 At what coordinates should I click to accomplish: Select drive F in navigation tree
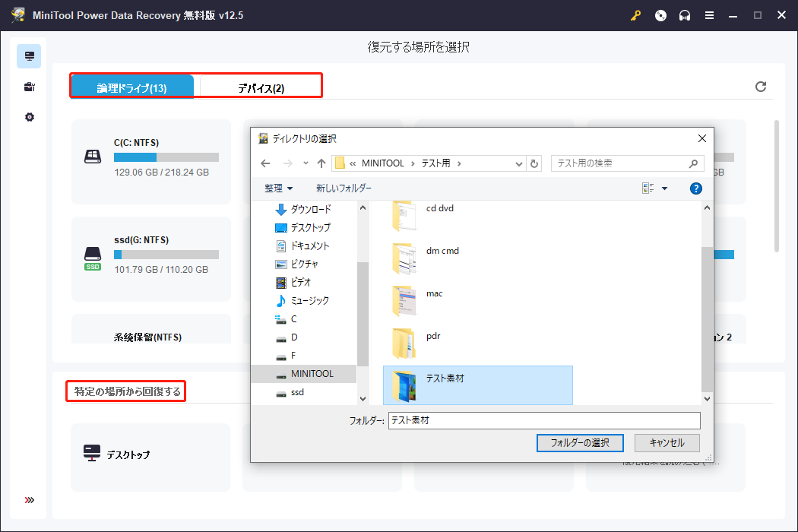point(286,356)
